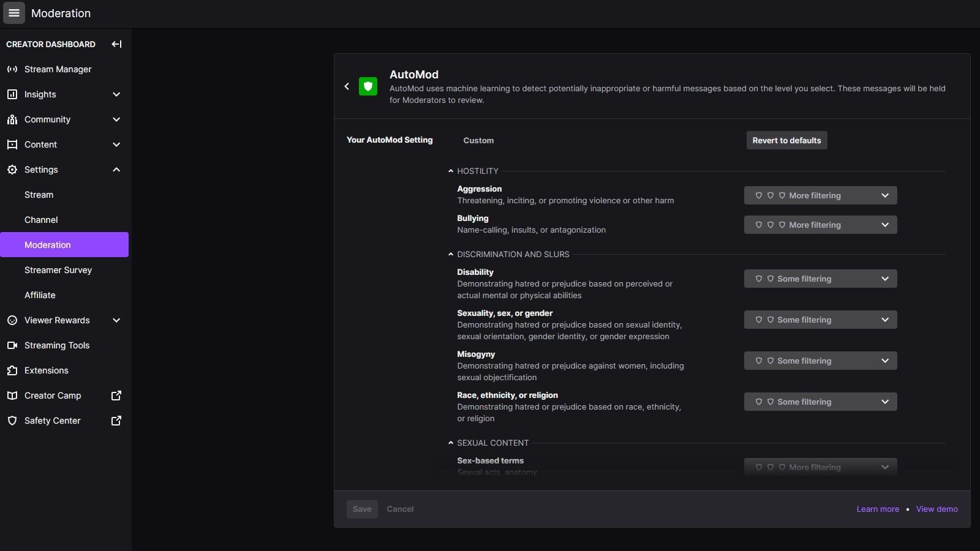Open the Sex-based terms filtering dropdown

tap(820, 467)
